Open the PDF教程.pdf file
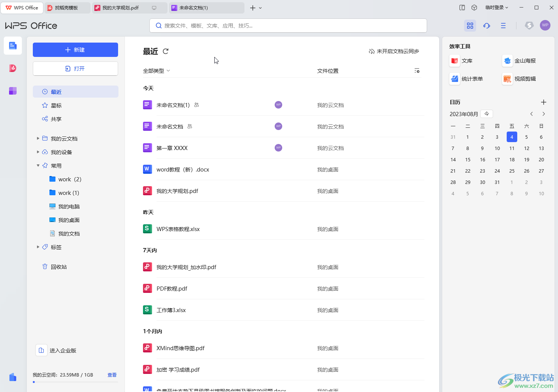This screenshot has width=558, height=392. [283, 289]
